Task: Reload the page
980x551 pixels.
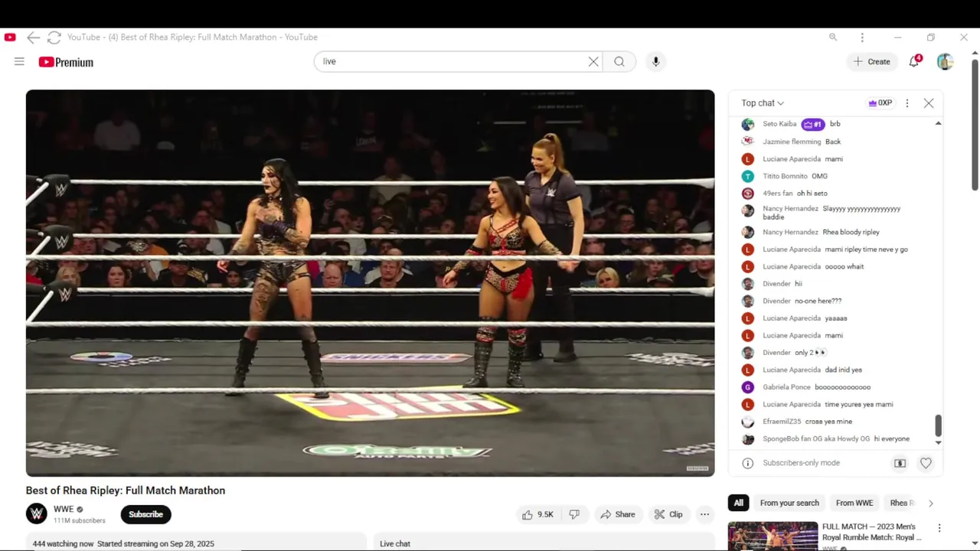Action: [x=54, y=37]
